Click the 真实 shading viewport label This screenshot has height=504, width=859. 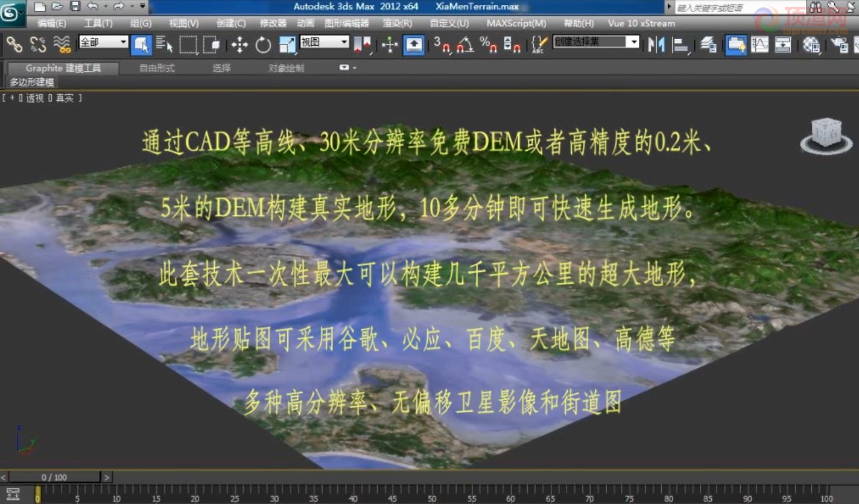point(65,98)
